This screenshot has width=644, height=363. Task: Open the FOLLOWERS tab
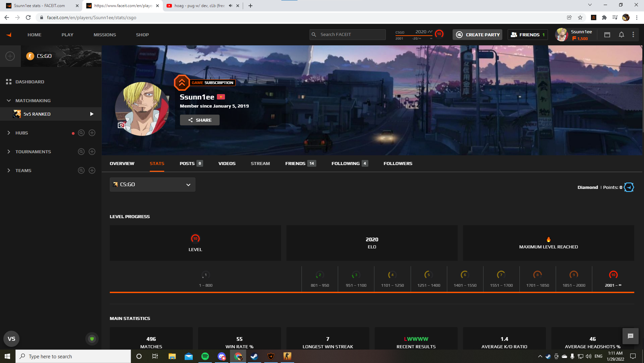tap(398, 164)
